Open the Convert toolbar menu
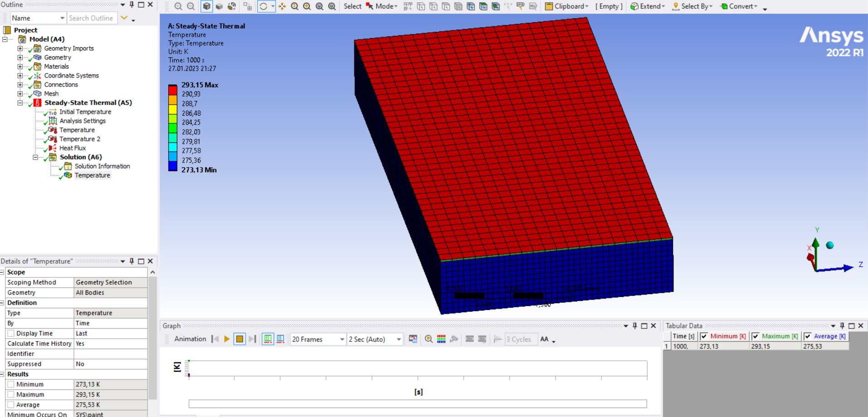 point(739,6)
